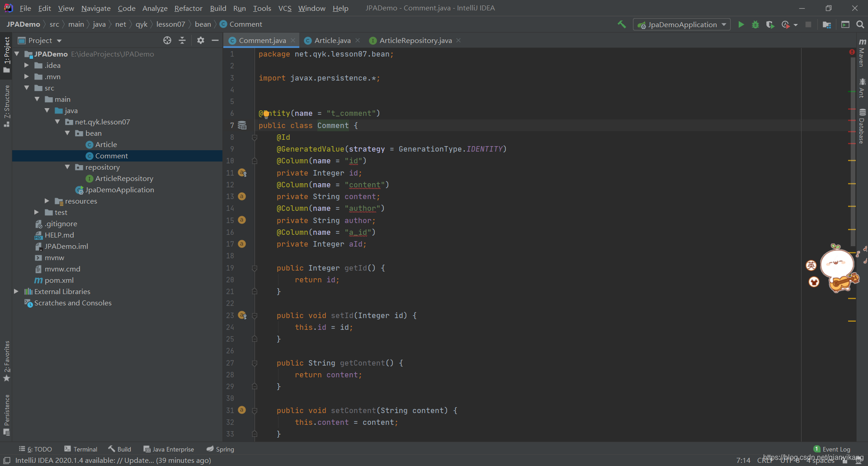Click the database gutter icon at line 7
The width and height of the screenshot is (868, 466).
point(242,125)
